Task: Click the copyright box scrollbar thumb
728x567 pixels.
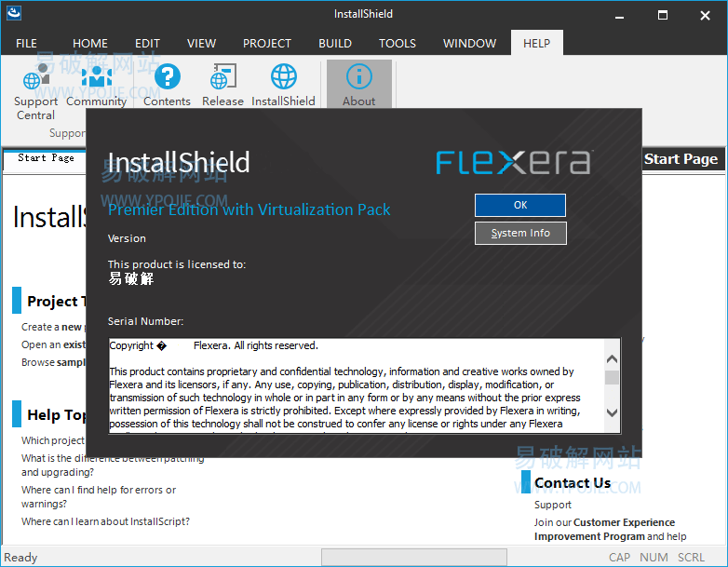Action: pos(612,377)
